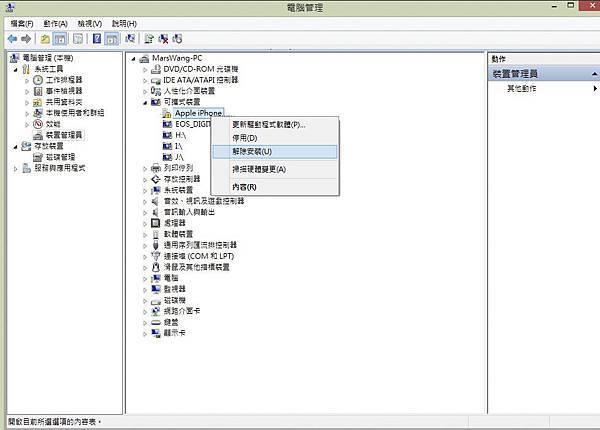Image resolution: width=600 pixels, height=430 pixels.
Task: Go forward using the right arrow toolbar icon
Action: point(26,39)
